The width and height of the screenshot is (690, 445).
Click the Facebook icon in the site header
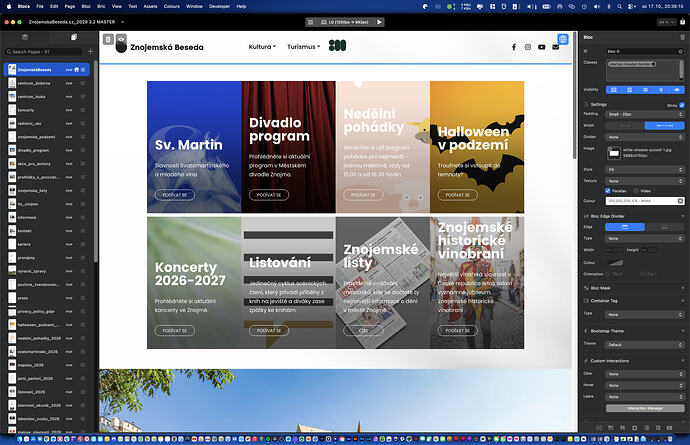click(514, 47)
